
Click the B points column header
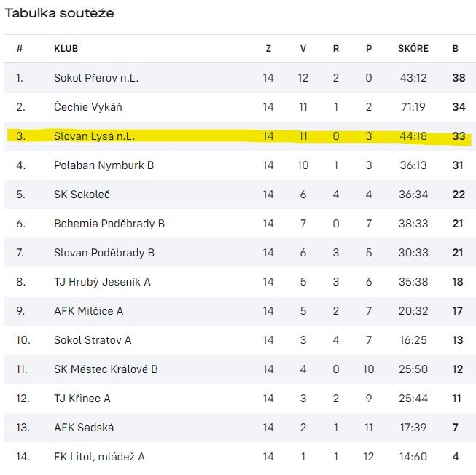456,49
